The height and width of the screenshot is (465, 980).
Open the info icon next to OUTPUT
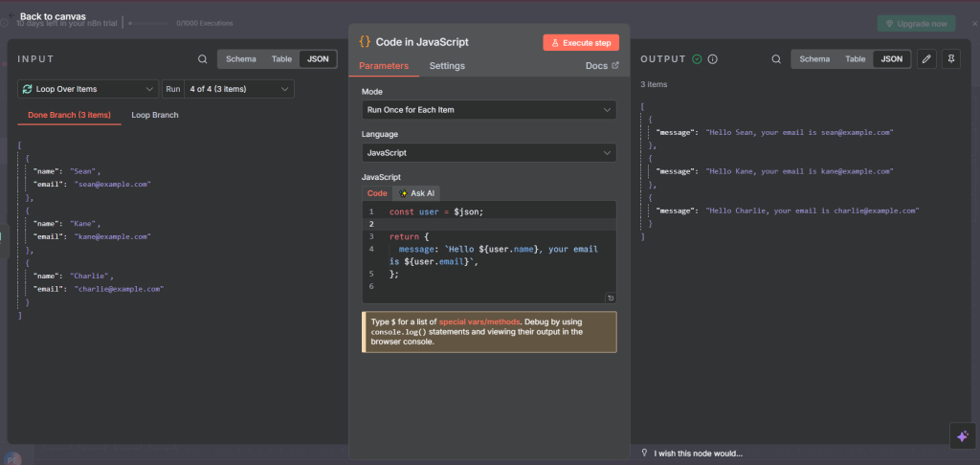point(713,59)
